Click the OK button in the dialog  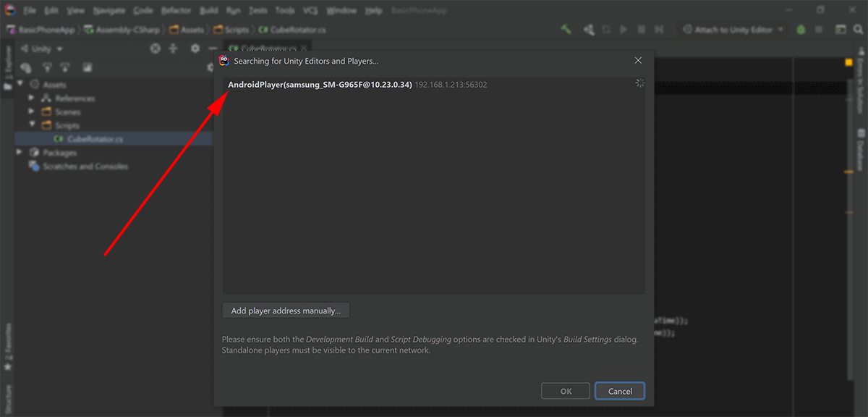point(566,391)
